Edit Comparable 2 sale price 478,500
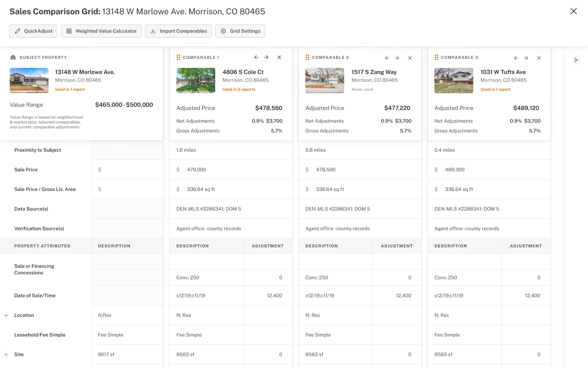588x368 pixels. pyautogui.click(x=360, y=170)
